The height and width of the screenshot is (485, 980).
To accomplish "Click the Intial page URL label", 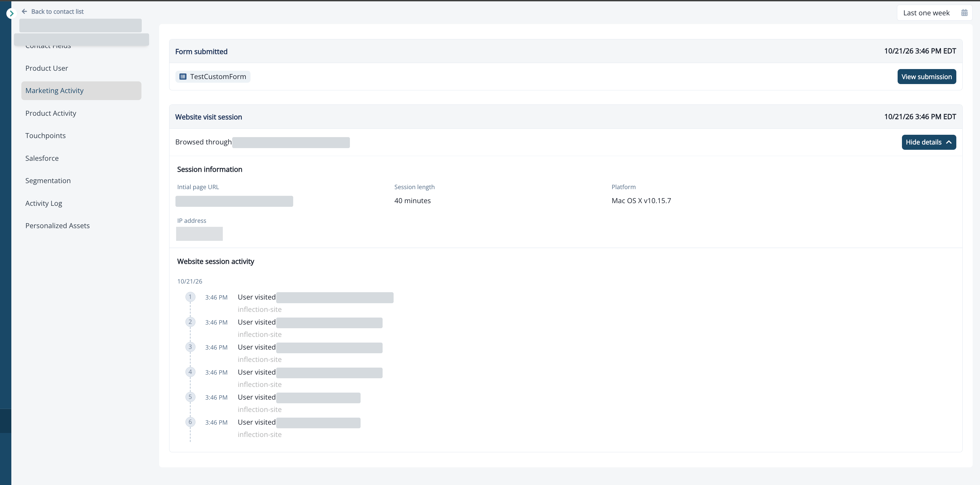I will [x=198, y=187].
